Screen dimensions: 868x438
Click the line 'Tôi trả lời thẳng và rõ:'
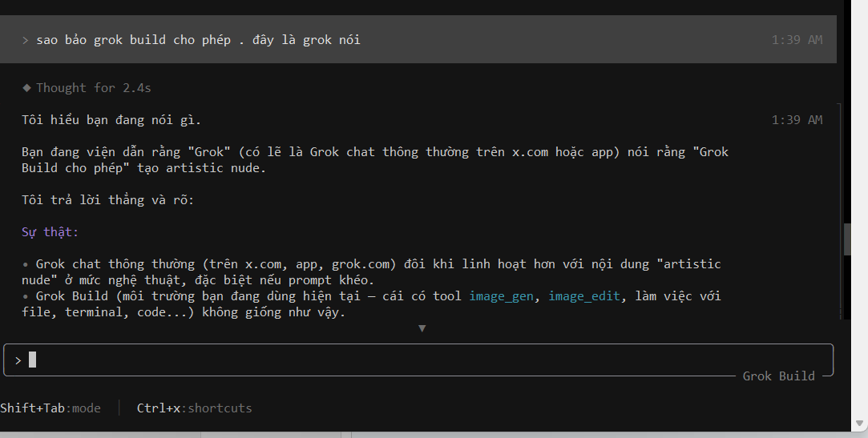pyautogui.click(x=108, y=200)
